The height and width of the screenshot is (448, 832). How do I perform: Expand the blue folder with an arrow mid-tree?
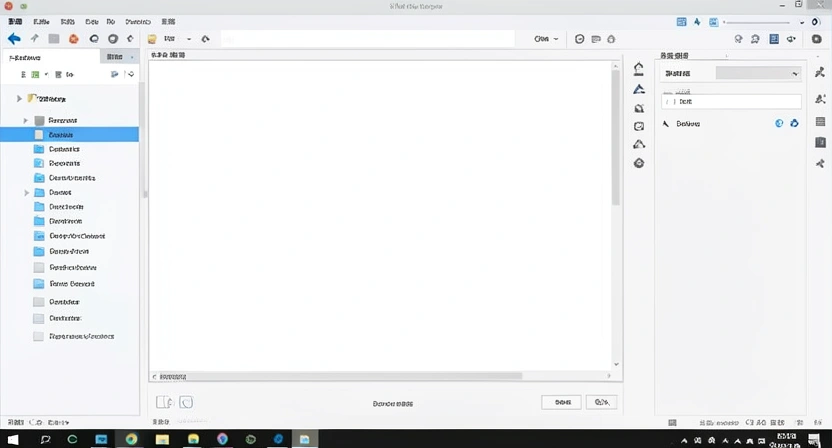pyautogui.click(x=27, y=193)
